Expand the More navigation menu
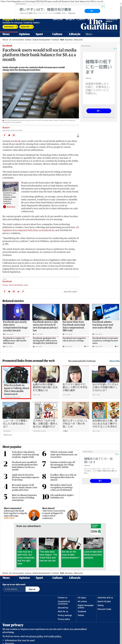 click(x=89, y=34)
